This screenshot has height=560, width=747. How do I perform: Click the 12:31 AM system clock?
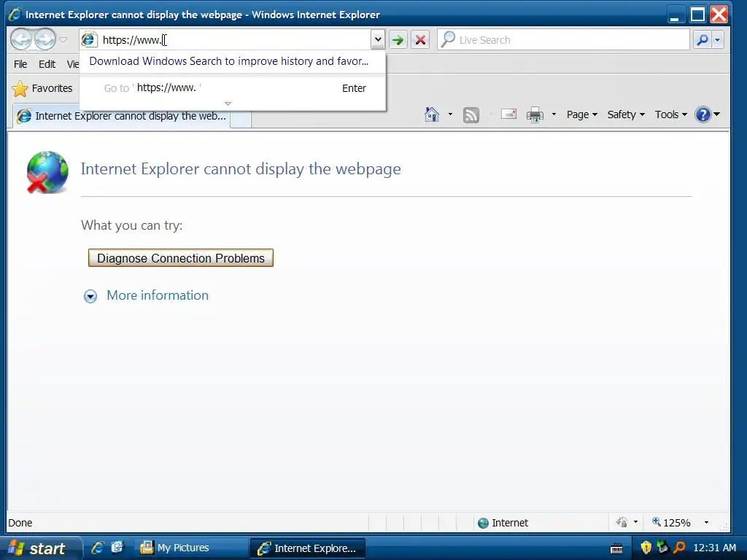(715, 548)
